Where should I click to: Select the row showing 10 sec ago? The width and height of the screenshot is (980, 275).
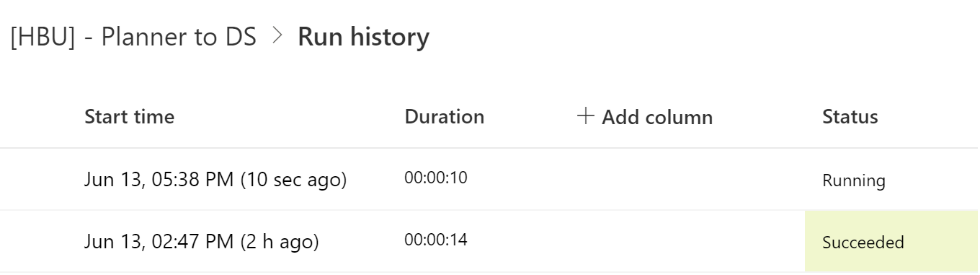point(490,180)
